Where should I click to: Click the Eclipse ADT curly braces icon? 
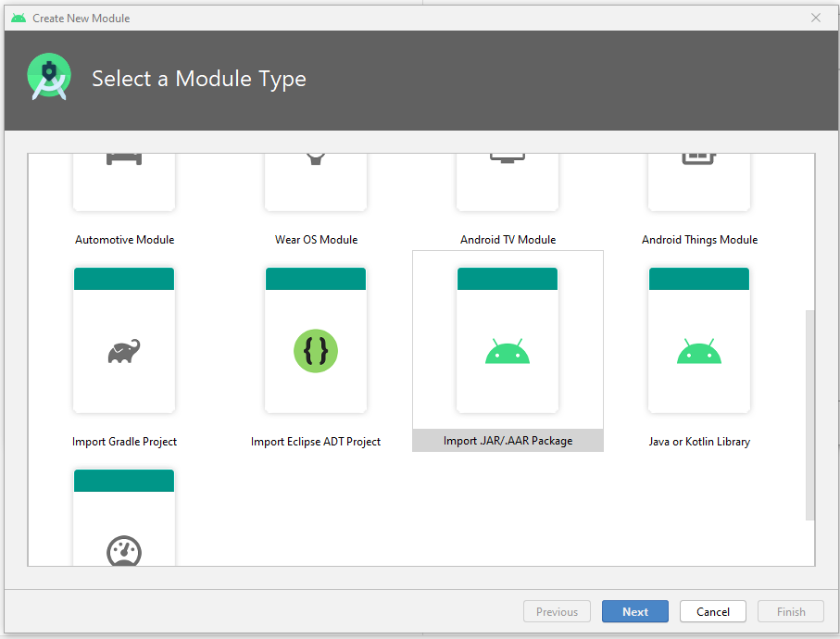coord(316,351)
